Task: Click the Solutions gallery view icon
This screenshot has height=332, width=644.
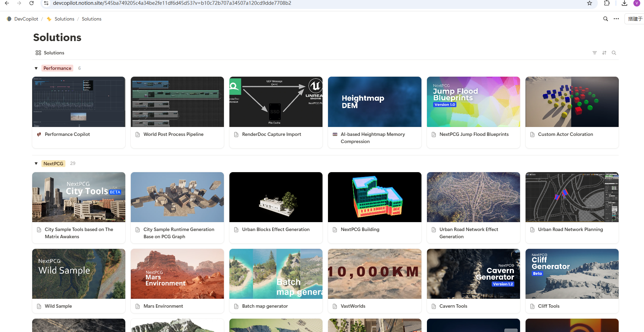Action: 38,53
